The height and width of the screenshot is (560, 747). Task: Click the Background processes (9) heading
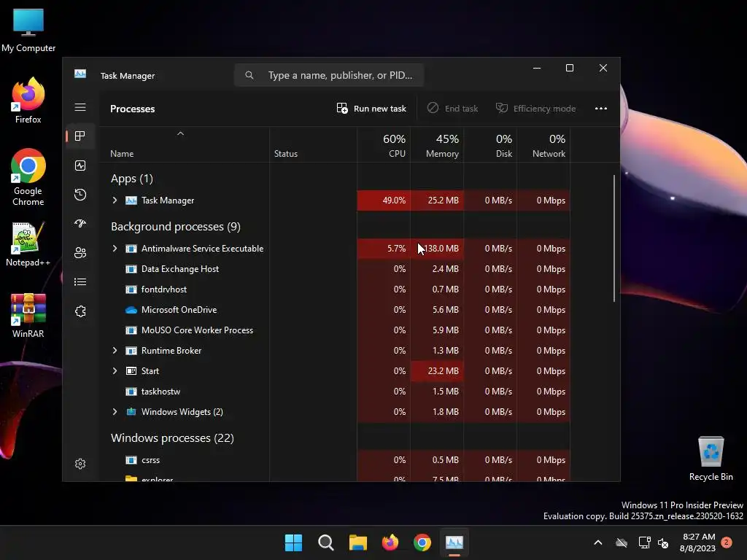pos(176,227)
